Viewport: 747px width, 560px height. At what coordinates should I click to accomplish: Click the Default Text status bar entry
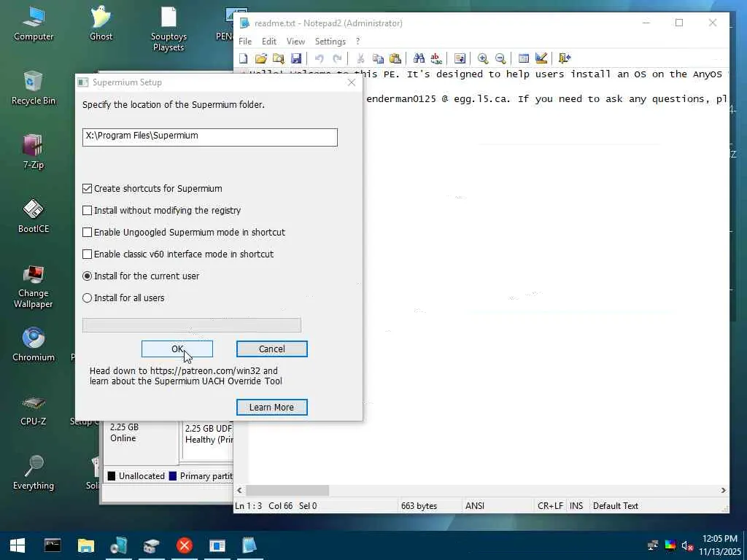(x=616, y=506)
